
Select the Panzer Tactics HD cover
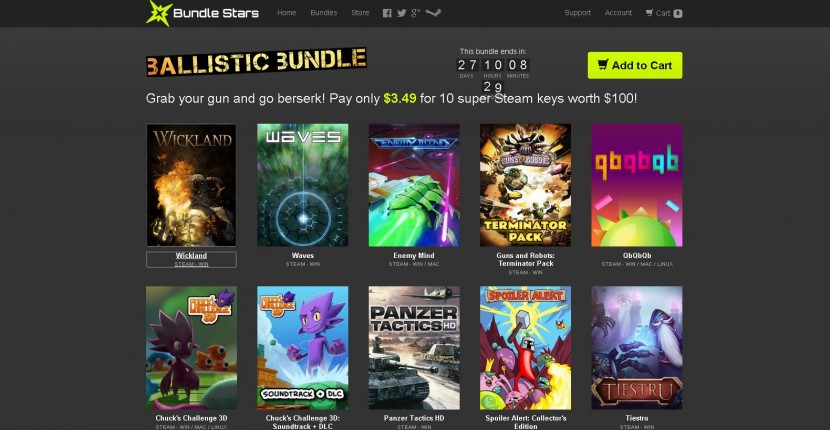[414, 348]
